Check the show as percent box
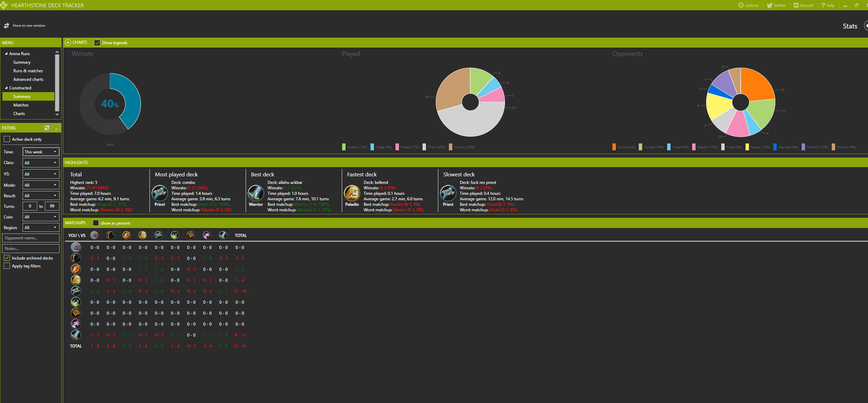 (96, 223)
